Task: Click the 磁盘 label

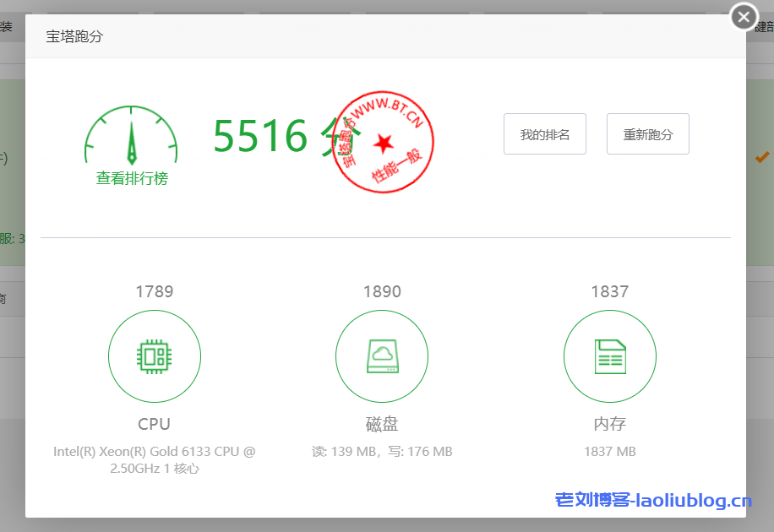Action: pyautogui.click(x=382, y=424)
